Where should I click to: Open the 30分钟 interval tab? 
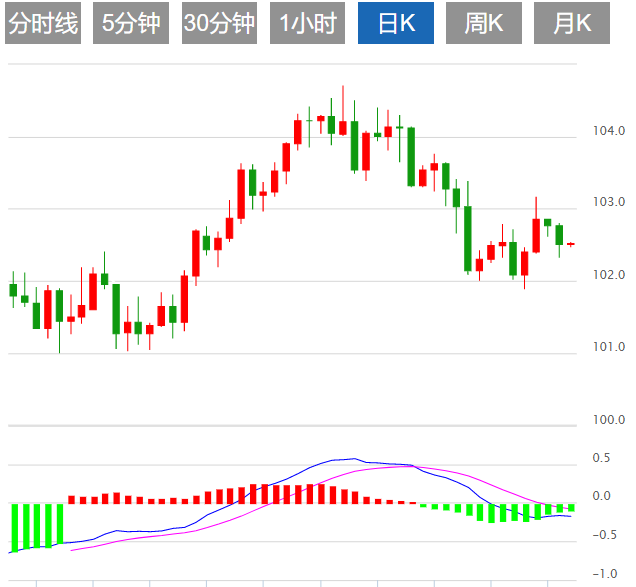[x=220, y=24]
